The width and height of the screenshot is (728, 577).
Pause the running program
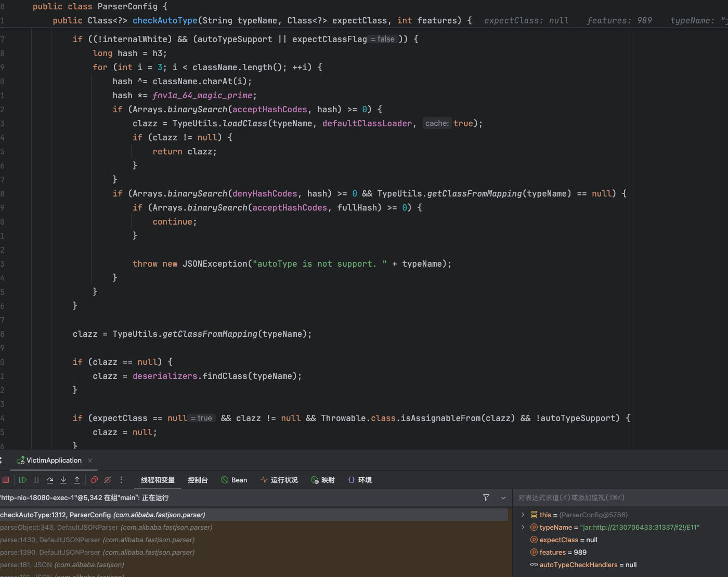36,480
